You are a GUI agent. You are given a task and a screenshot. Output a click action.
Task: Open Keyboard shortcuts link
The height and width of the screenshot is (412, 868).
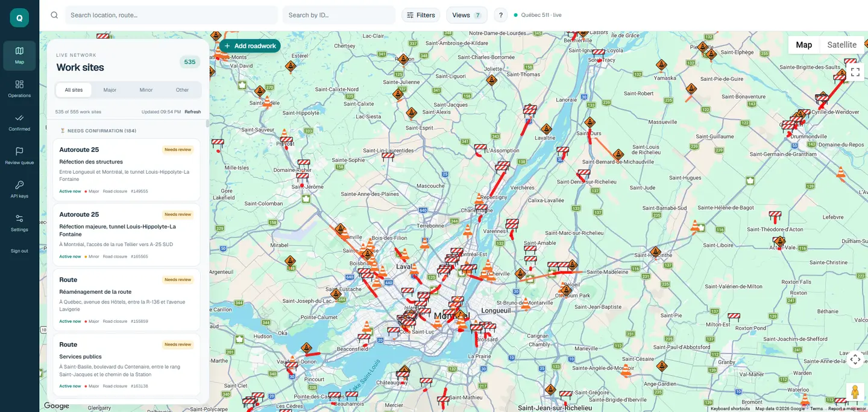(730, 409)
